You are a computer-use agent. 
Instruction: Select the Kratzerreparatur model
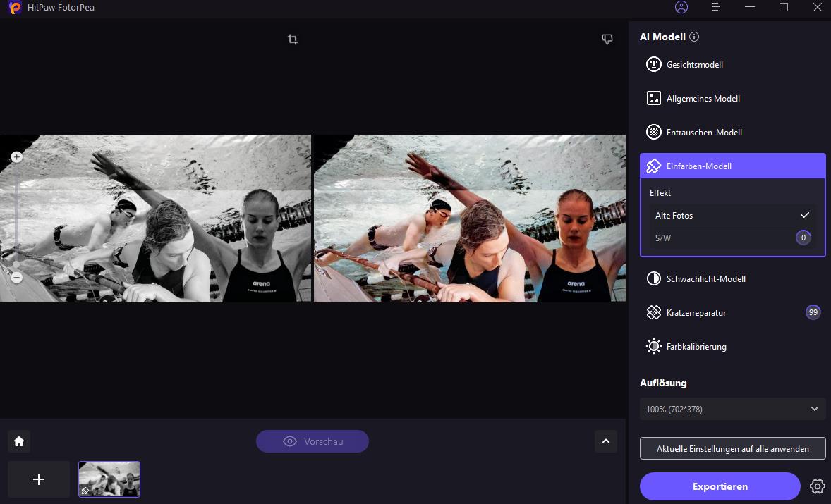pos(732,312)
